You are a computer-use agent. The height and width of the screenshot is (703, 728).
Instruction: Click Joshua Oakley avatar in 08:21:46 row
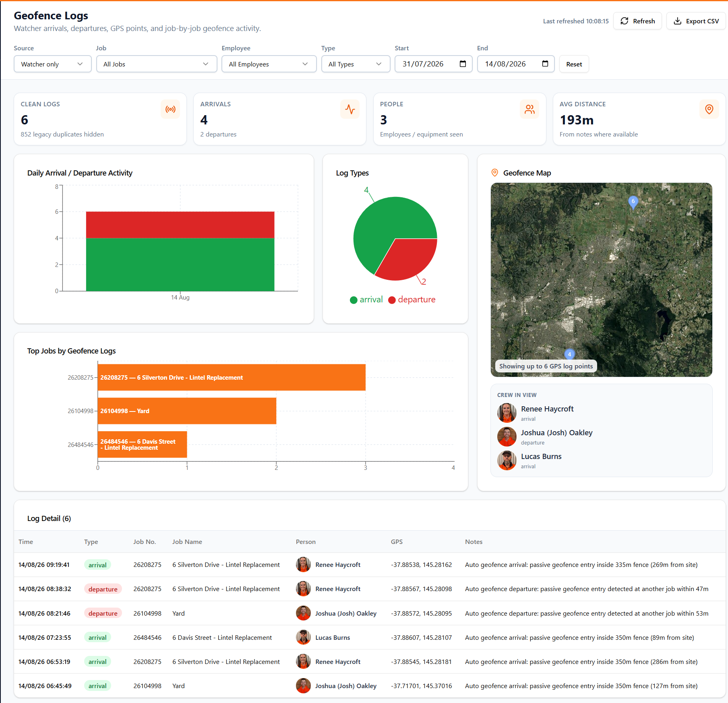tap(303, 613)
